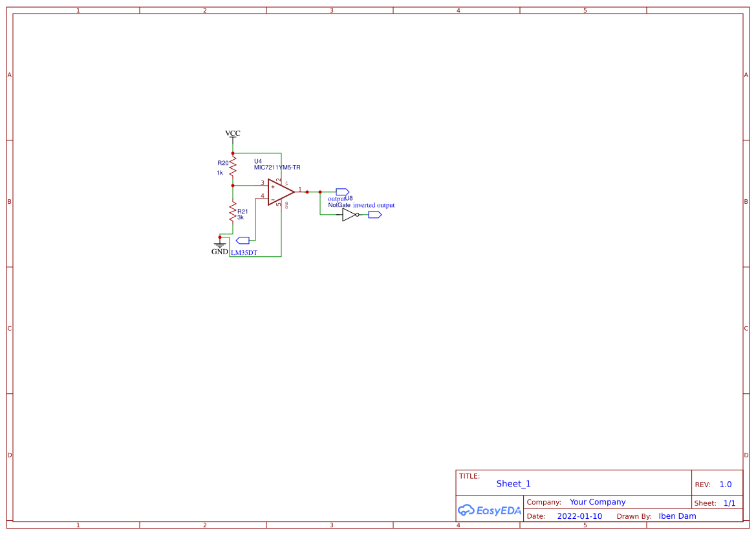Click the VCC net label text
This screenshot has width=756, height=535.
[x=233, y=133]
